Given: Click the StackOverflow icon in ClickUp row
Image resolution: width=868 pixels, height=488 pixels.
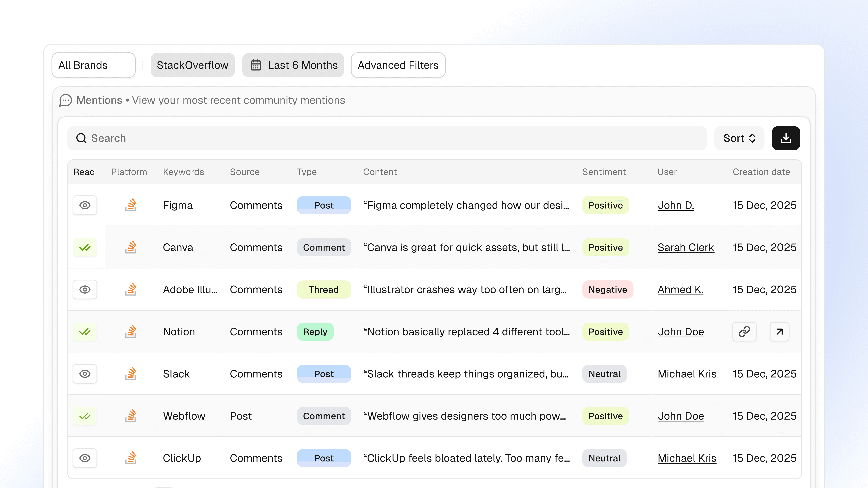Looking at the screenshot, I should coord(131,458).
